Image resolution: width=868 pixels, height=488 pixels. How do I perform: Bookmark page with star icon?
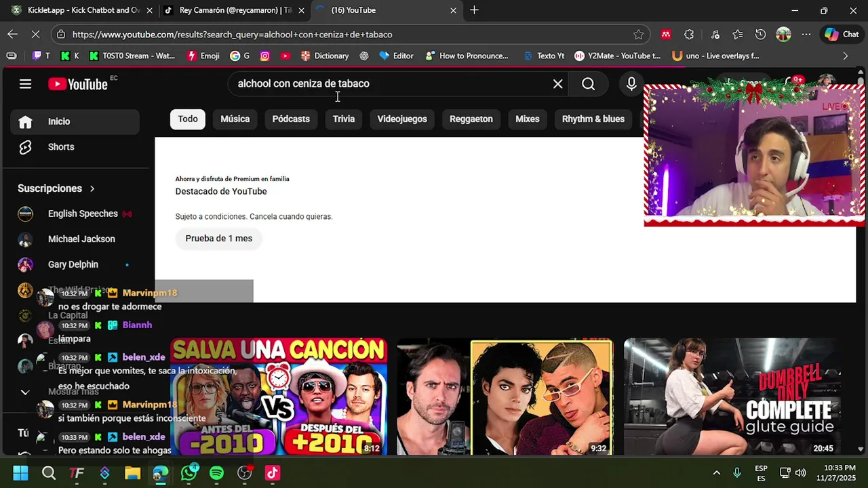pyautogui.click(x=638, y=35)
